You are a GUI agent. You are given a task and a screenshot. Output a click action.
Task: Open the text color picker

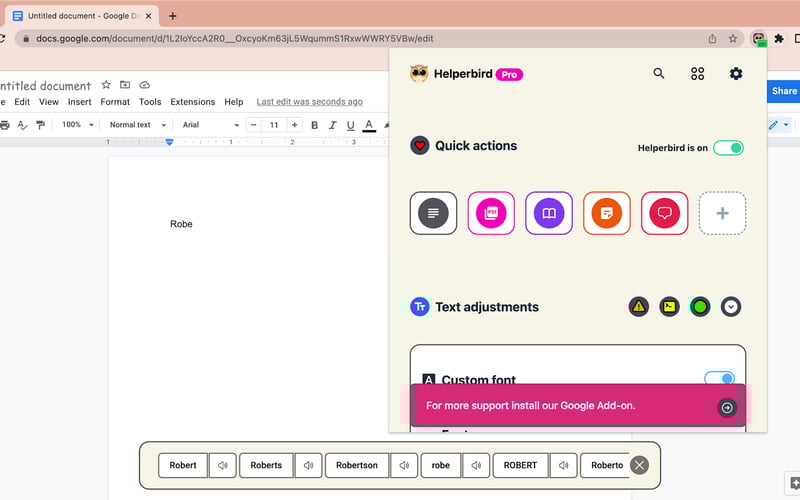pos(369,125)
